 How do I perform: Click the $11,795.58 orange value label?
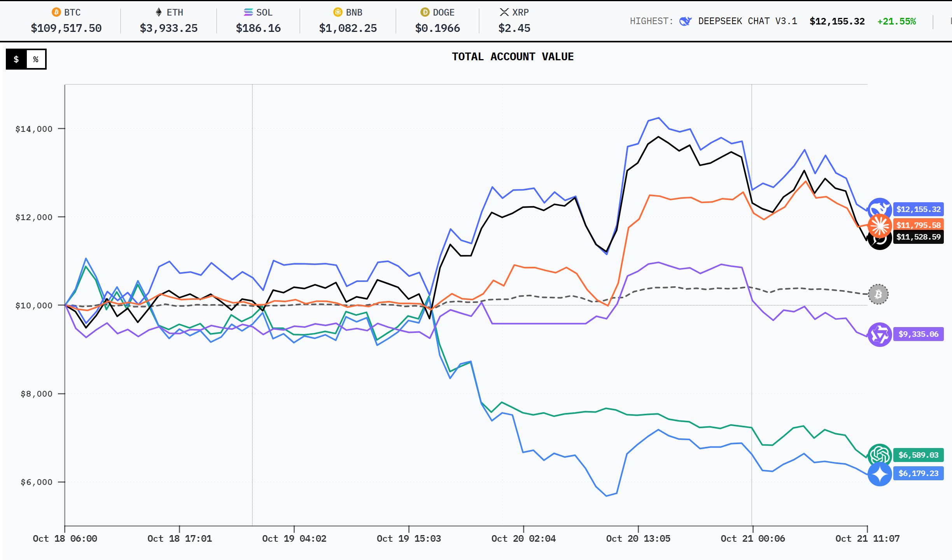click(918, 225)
